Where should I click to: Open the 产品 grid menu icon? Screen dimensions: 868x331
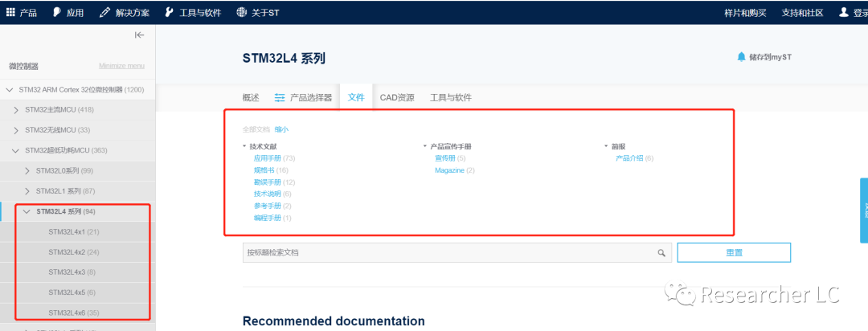[x=10, y=12]
